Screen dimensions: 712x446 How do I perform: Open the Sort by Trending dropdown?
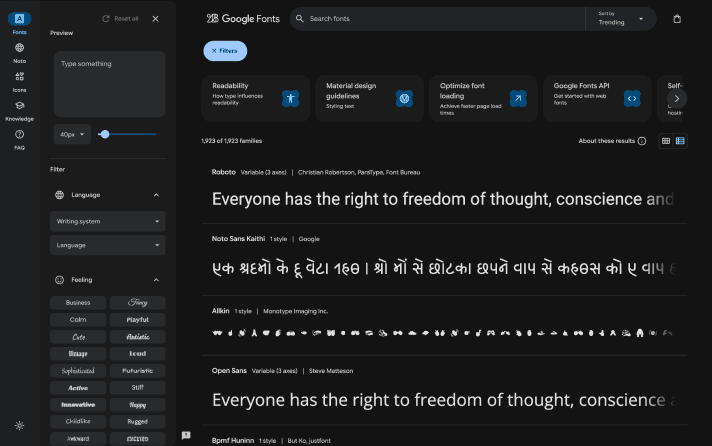[x=620, y=19]
